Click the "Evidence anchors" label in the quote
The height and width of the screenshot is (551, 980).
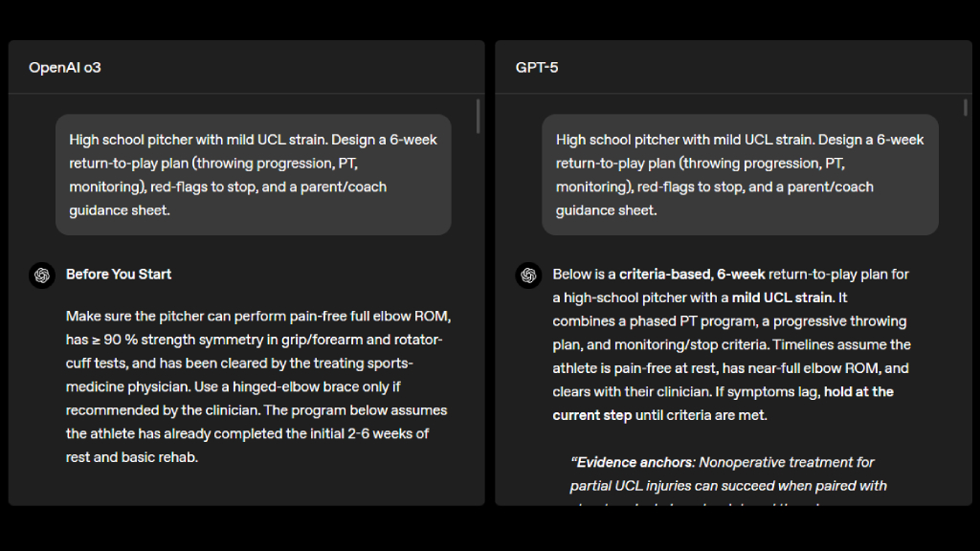tap(627, 462)
